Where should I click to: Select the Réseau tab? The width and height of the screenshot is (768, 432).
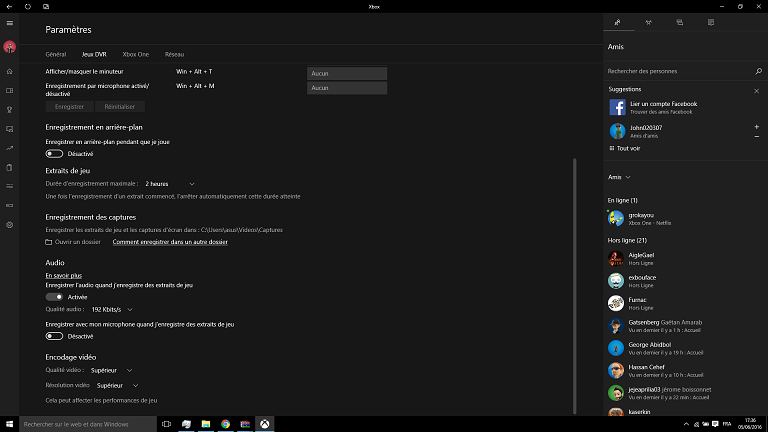tap(174, 54)
